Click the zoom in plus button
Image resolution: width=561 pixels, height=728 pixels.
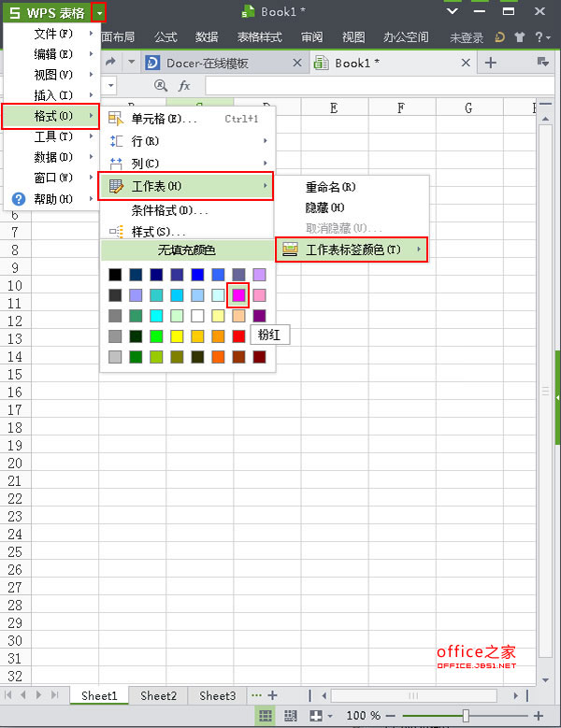539,716
